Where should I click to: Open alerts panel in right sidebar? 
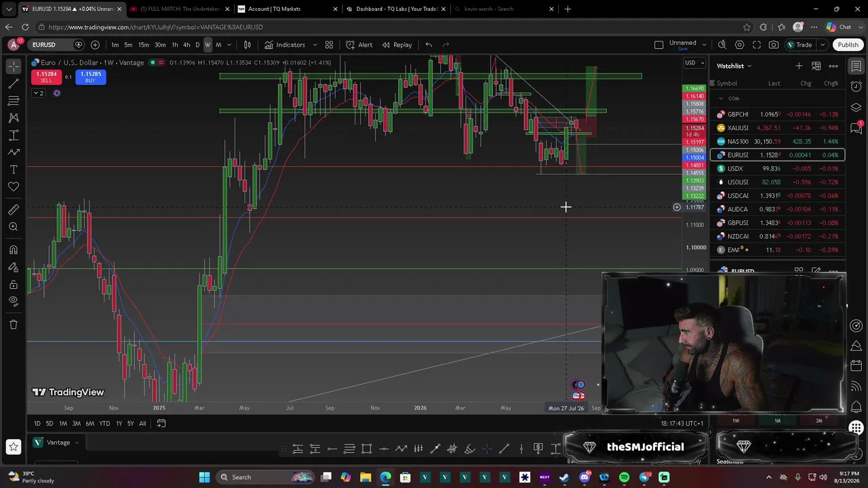tap(856, 87)
